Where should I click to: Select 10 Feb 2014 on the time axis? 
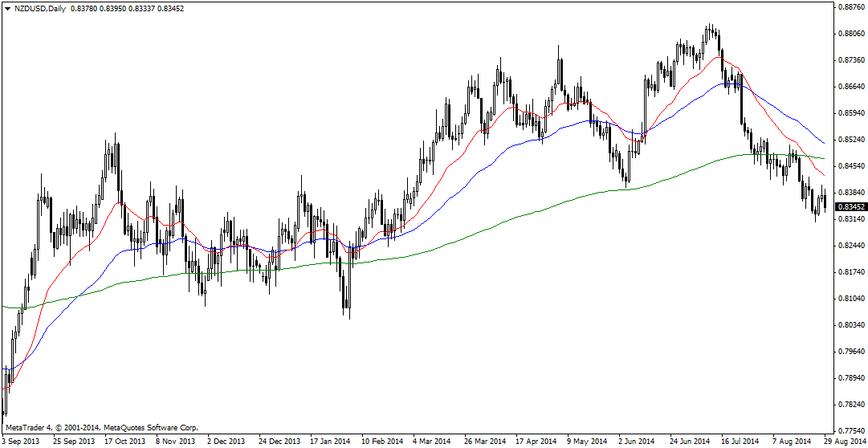(381, 442)
